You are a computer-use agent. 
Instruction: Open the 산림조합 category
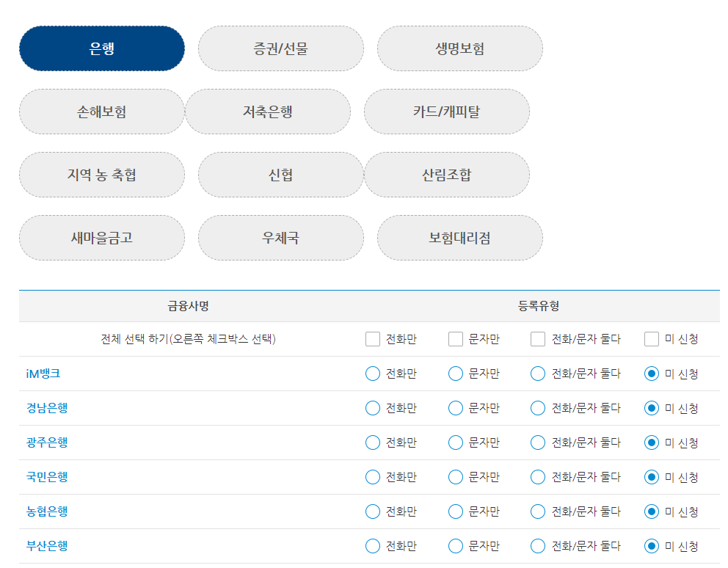click(446, 174)
